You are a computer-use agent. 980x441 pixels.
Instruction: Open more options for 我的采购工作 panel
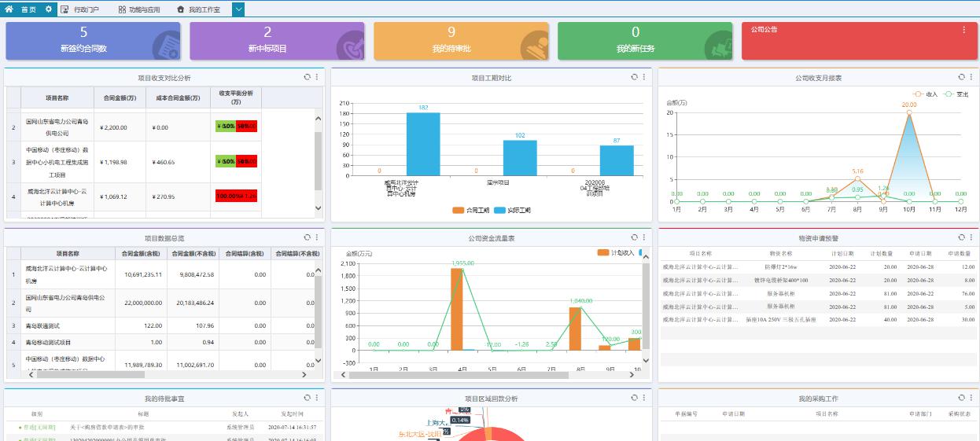click(971, 398)
